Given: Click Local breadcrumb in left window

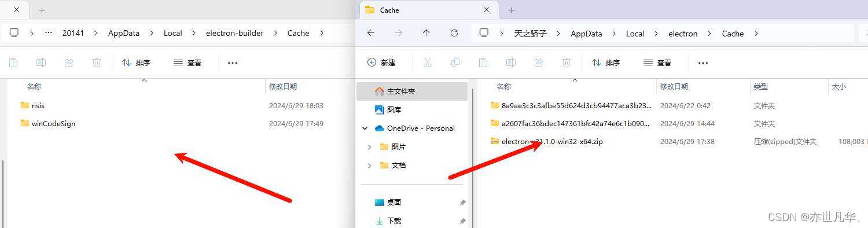Looking at the screenshot, I should point(172,33).
